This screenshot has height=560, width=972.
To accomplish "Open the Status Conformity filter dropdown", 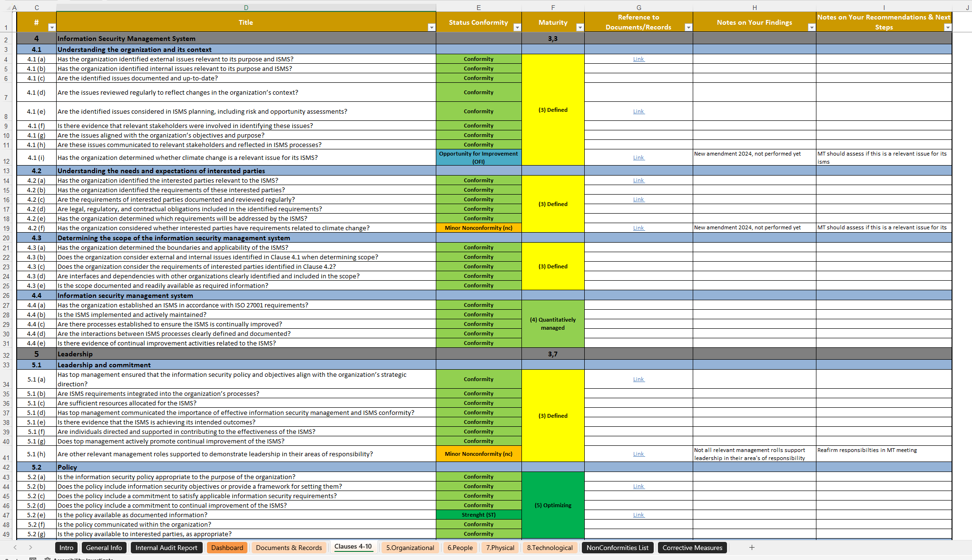I will (517, 28).
